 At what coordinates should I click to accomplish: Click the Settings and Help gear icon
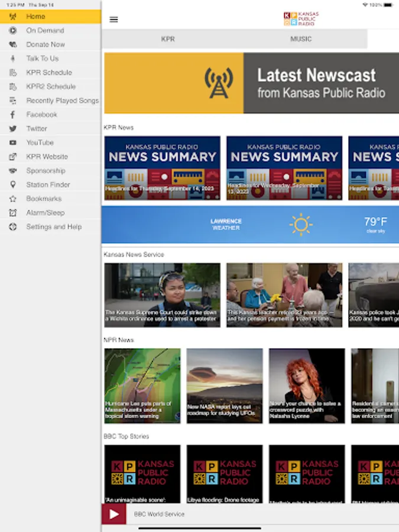[x=13, y=226]
